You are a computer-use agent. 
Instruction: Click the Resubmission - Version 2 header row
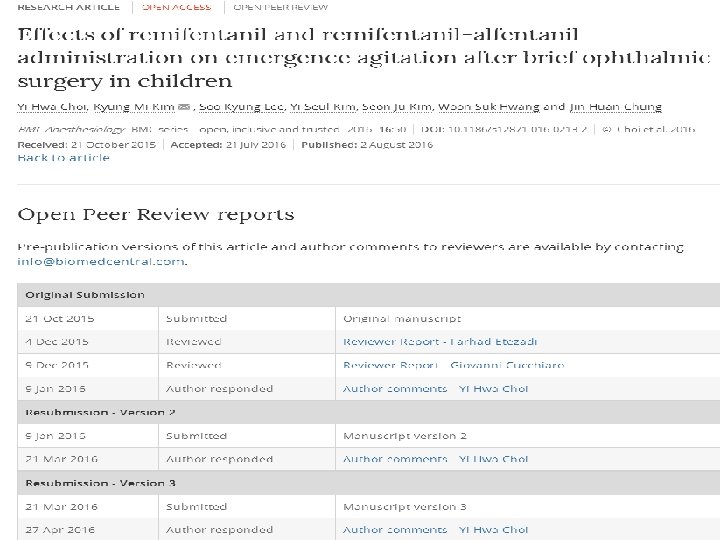pyautogui.click(x=100, y=412)
